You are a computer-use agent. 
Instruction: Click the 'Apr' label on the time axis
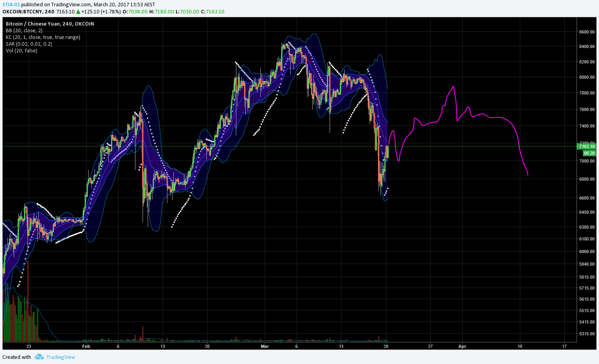[462, 346]
